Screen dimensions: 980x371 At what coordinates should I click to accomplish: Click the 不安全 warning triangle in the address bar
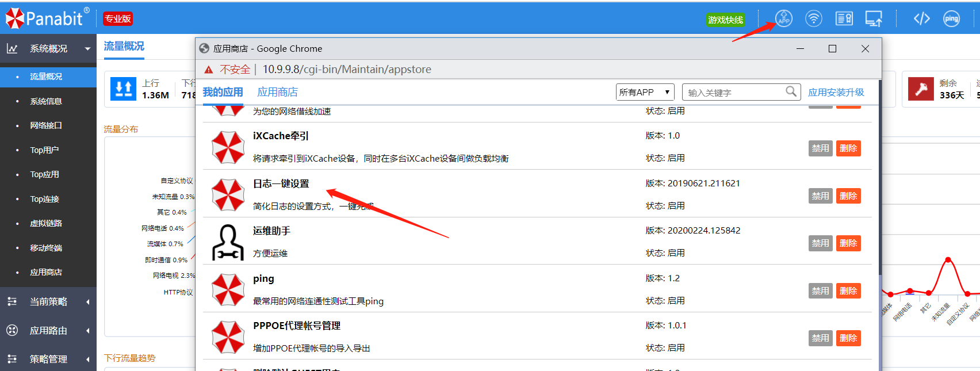coord(209,70)
